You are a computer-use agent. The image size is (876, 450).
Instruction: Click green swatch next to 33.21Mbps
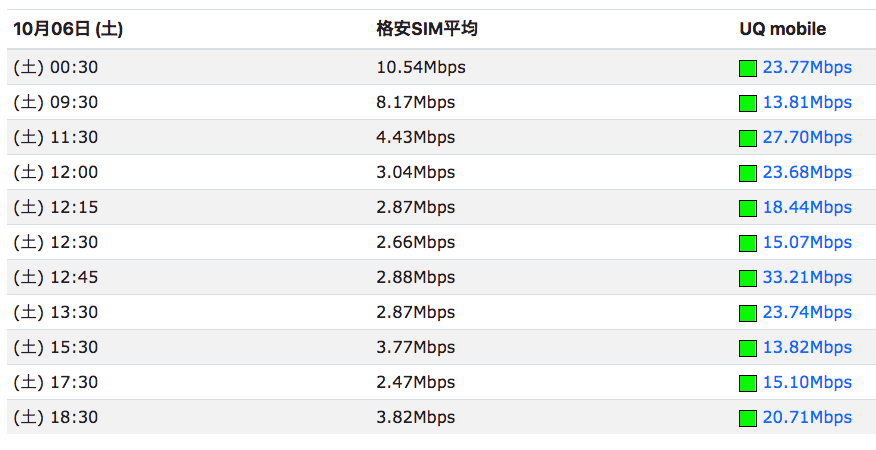(748, 278)
